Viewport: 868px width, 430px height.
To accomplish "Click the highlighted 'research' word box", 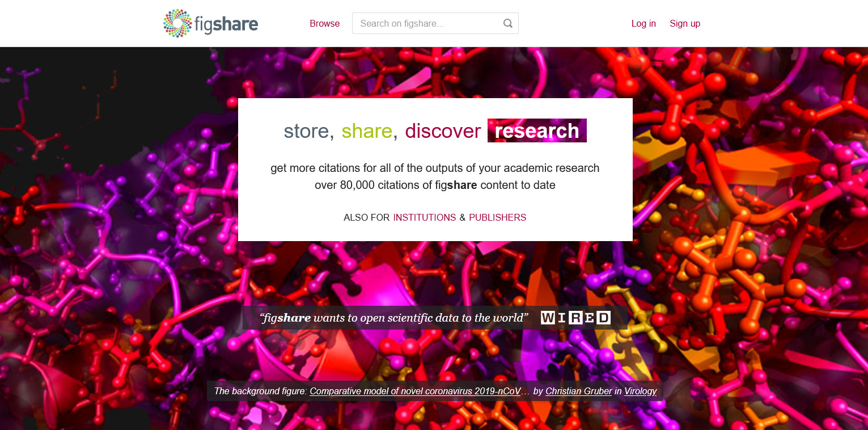I will click(537, 130).
